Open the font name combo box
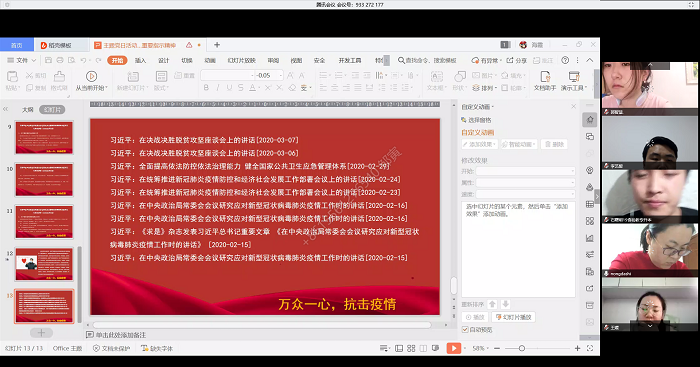The image size is (700, 367). click(227, 75)
